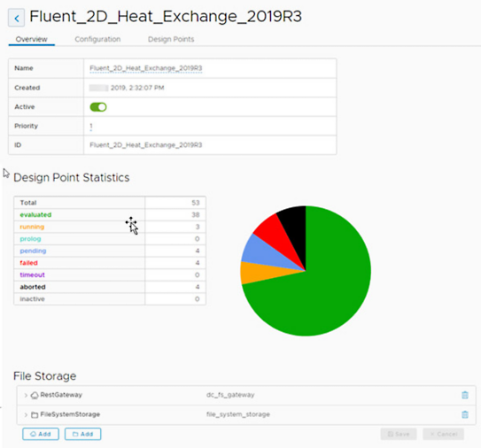Click the folder icon beside FileSystemStorage
The image size is (481, 448).
(35, 415)
